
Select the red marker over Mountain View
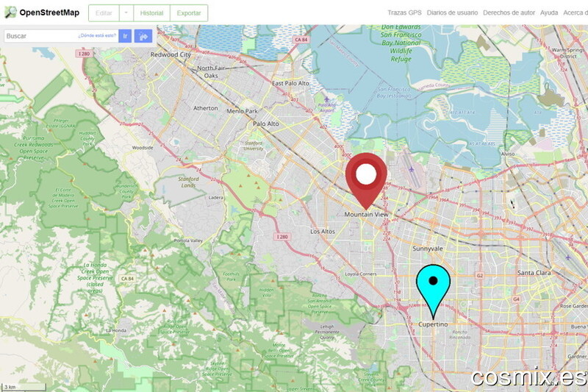(x=366, y=180)
